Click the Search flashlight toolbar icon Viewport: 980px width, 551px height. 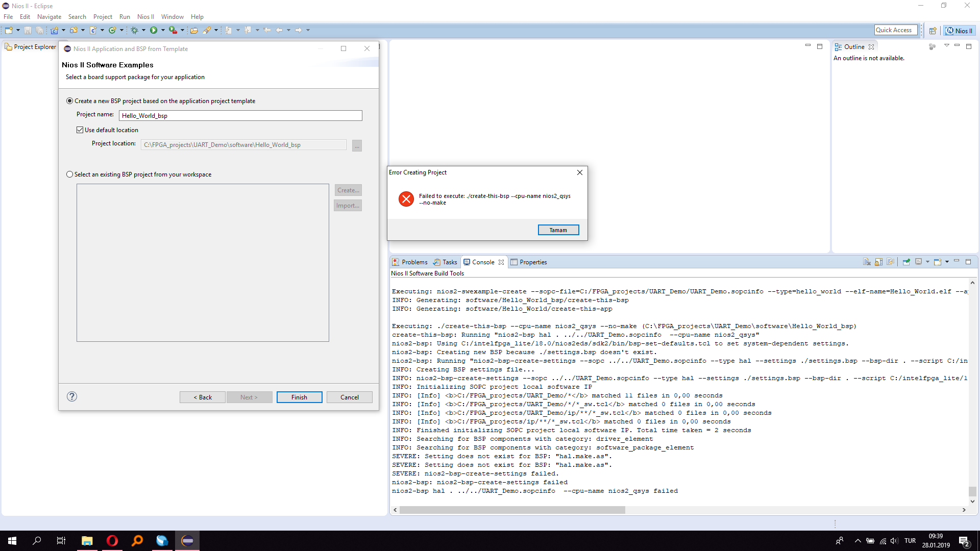pos(207,30)
